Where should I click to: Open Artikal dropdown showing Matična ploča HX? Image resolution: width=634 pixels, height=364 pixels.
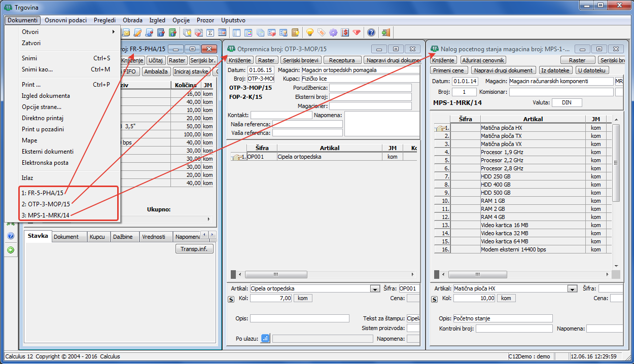[572, 288]
